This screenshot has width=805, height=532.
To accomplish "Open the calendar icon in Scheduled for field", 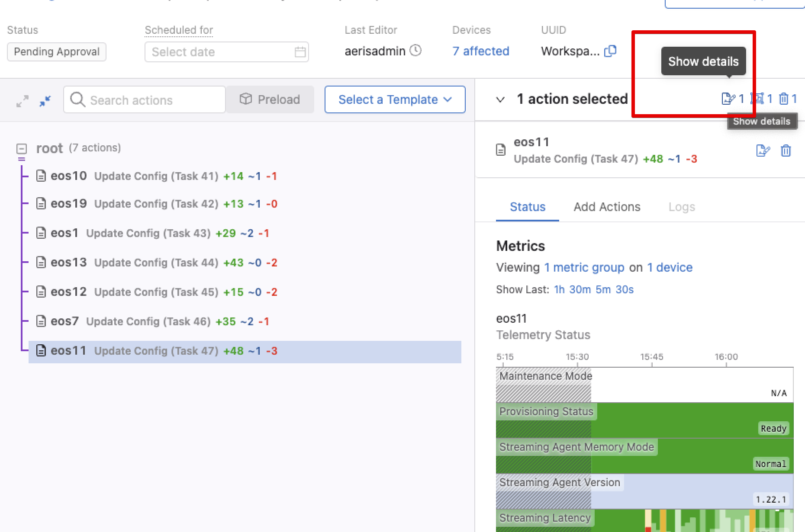I will pyautogui.click(x=300, y=52).
